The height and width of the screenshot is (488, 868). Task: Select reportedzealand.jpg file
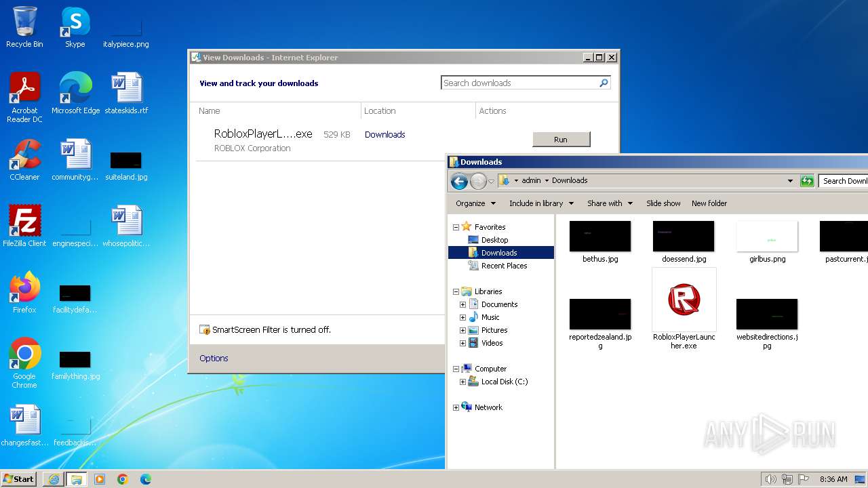(x=600, y=324)
